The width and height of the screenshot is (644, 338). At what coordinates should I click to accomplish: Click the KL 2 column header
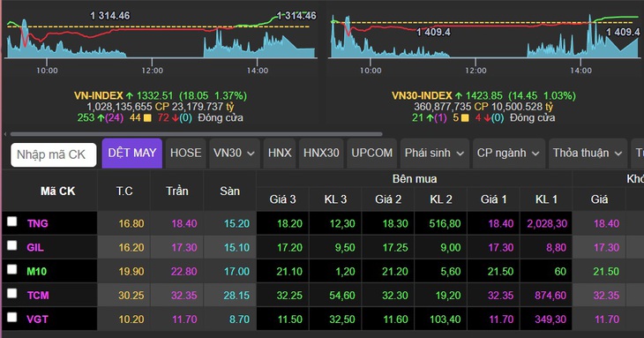tap(441, 199)
